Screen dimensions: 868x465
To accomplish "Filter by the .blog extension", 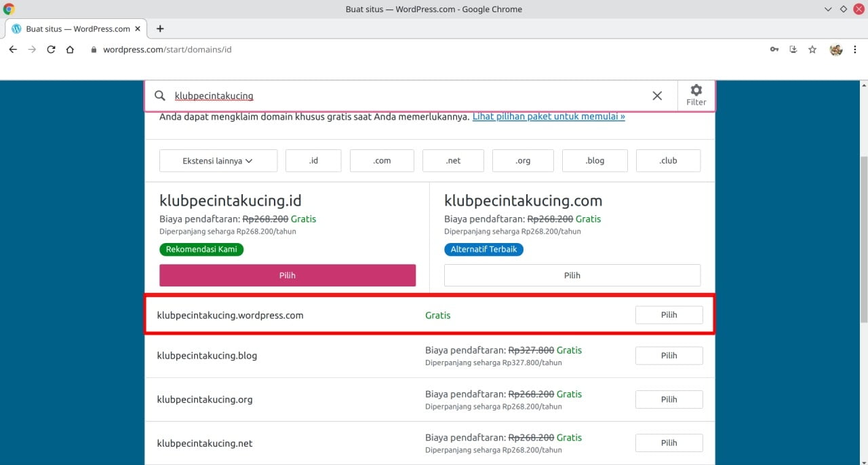I will click(595, 161).
